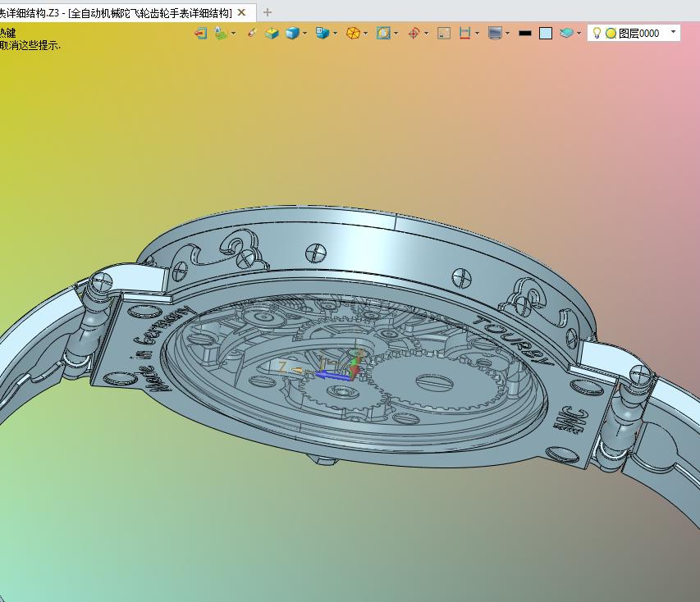
Task: Click the black color swatch
Action: 525,33
